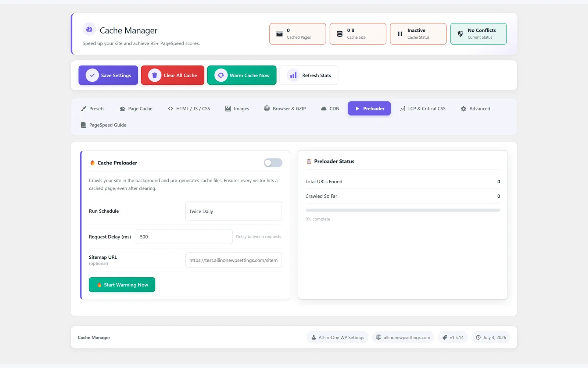Click the Page Cache gauge icon

[122, 109]
